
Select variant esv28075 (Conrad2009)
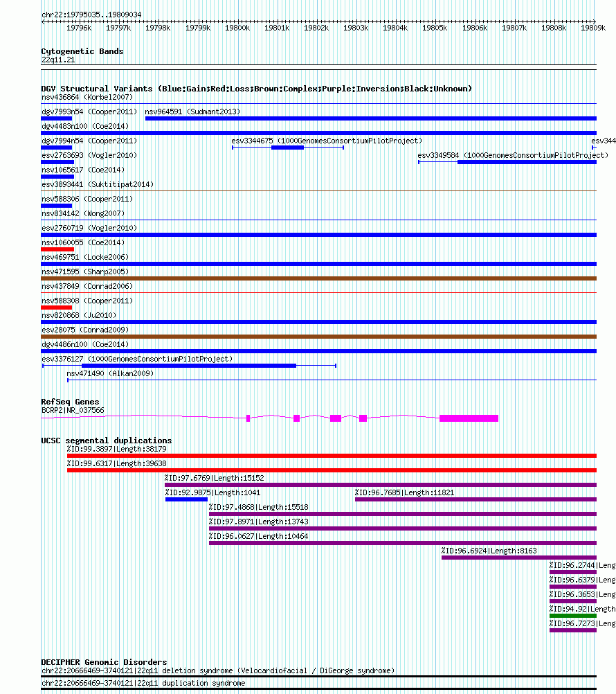[x=85, y=330]
